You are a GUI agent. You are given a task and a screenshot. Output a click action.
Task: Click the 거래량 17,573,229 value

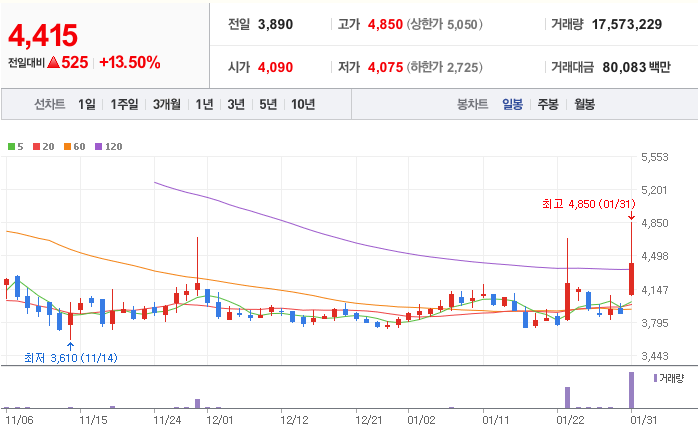(627, 24)
